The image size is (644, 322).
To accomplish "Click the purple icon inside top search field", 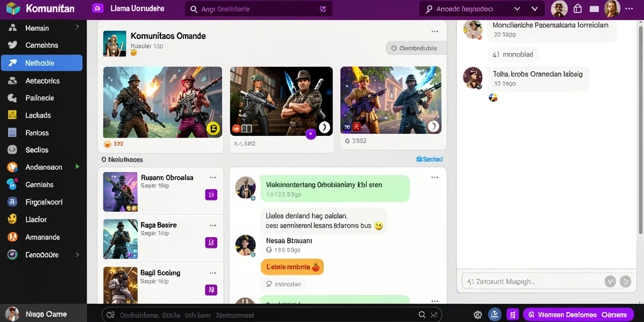I will click(323, 9).
